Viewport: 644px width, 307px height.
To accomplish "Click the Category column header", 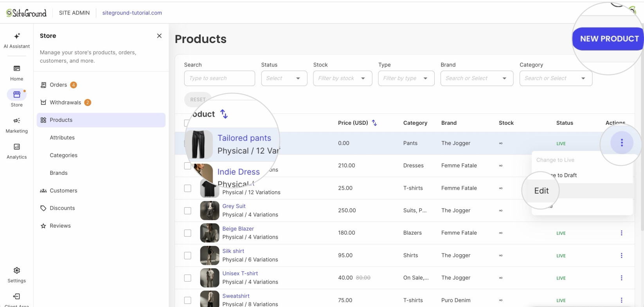I will coord(415,123).
